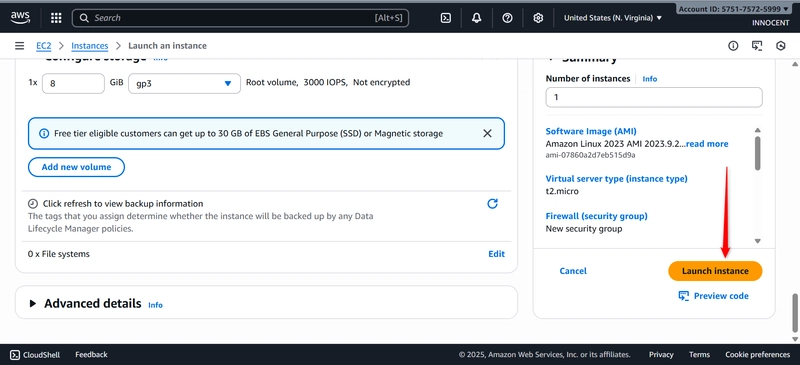Click the Number of instances field

[x=654, y=97]
